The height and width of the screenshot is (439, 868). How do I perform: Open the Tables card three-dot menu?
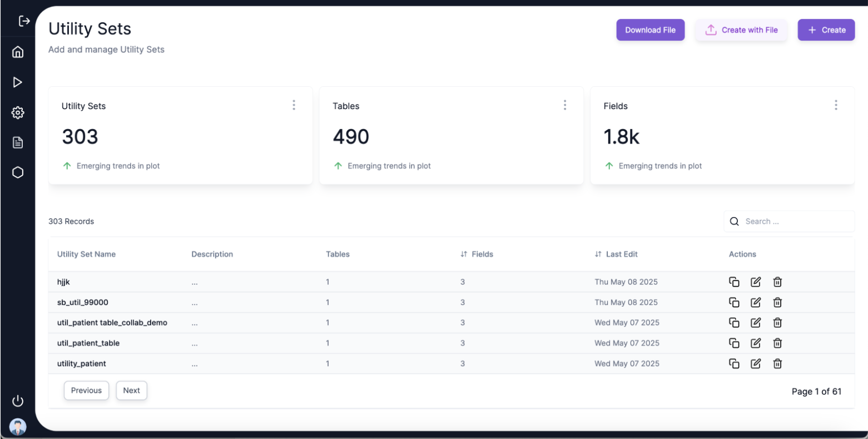pyautogui.click(x=565, y=105)
